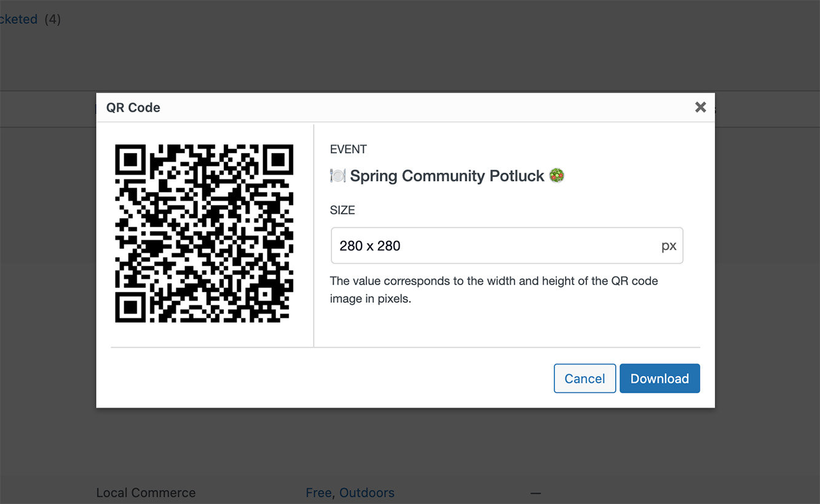
Task: Click the Download button
Action: click(660, 379)
